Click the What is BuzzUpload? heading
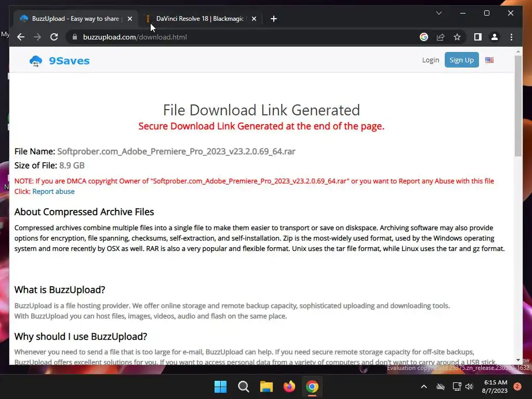This screenshot has width=532, height=399. click(x=60, y=290)
